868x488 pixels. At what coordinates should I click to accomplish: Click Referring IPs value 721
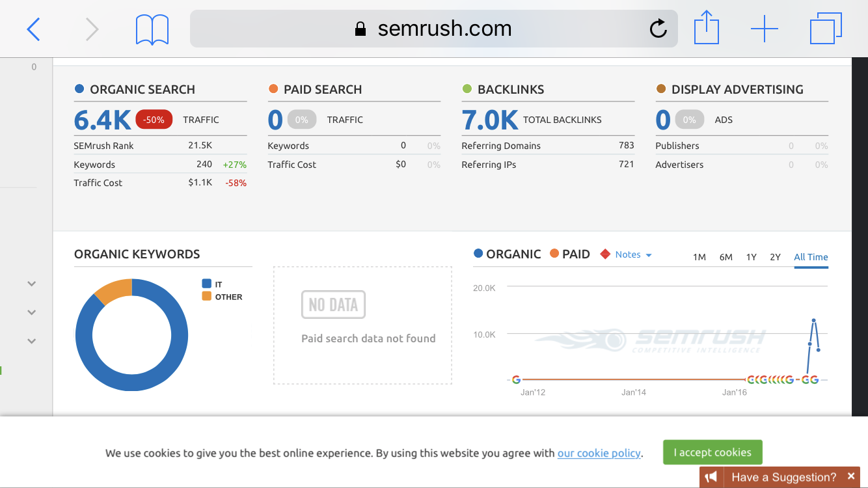click(x=627, y=165)
